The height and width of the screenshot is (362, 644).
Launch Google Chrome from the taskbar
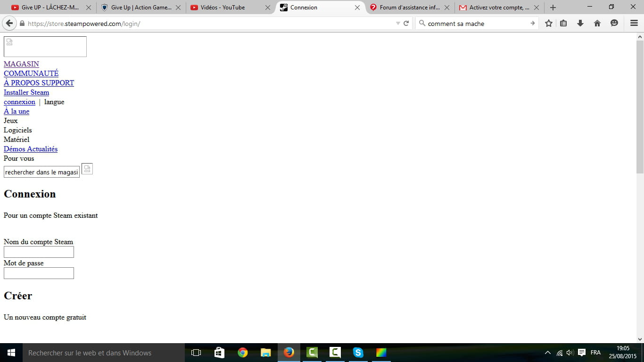pyautogui.click(x=243, y=353)
